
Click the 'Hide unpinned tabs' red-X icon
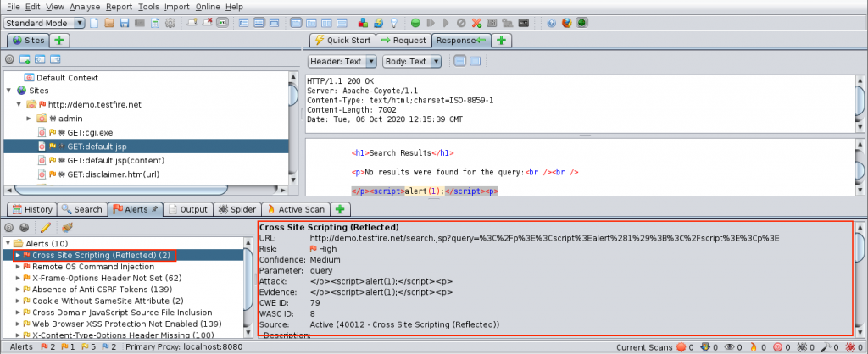point(208,23)
